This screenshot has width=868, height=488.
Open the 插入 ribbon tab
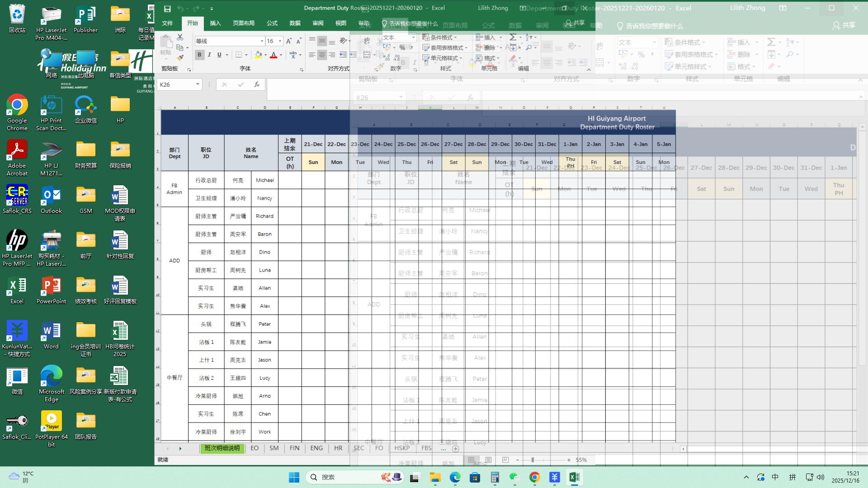click(215, 23)
